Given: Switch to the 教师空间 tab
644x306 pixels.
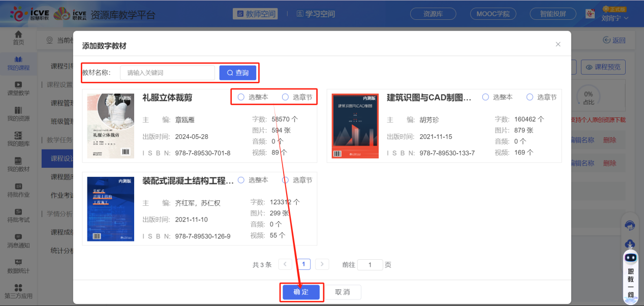Looking at the screenshot, I should pyautogui.click(x=255, y=14).
